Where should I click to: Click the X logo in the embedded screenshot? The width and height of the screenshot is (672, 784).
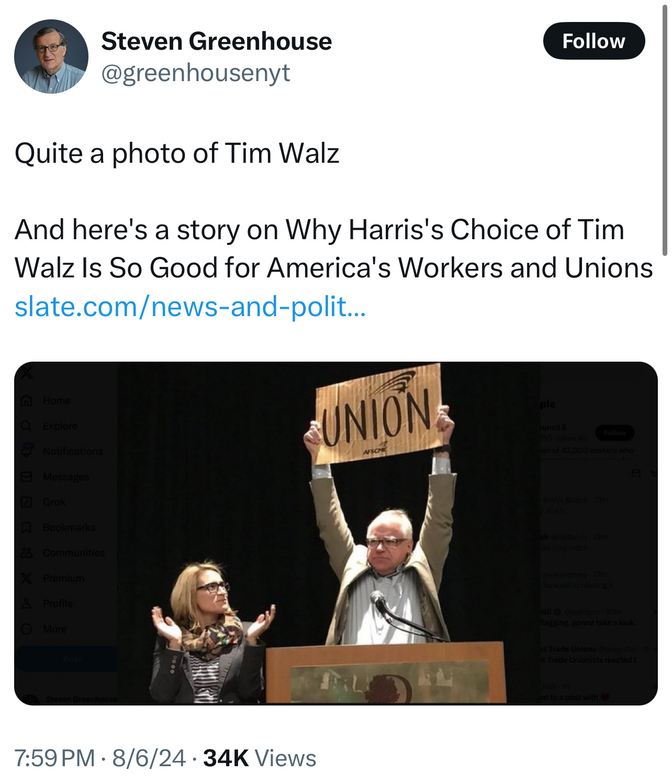pyautogui.click(x=26, y=373)
